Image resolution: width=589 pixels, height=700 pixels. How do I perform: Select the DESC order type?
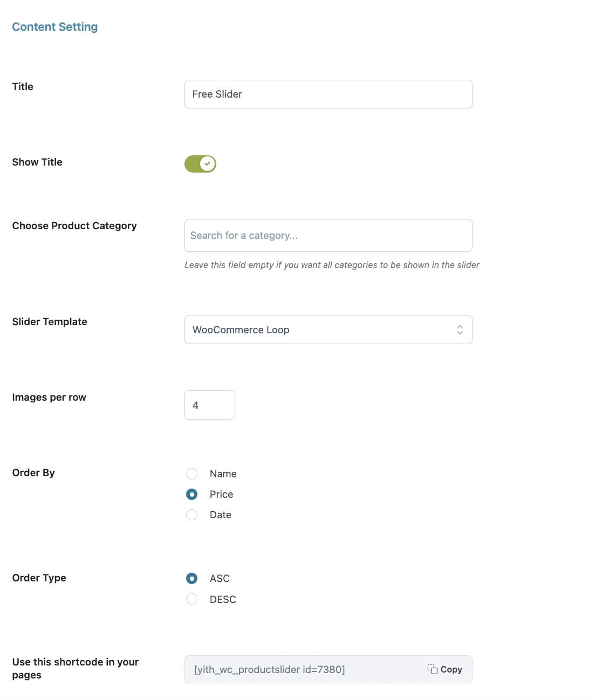click(x=191, y=599)
